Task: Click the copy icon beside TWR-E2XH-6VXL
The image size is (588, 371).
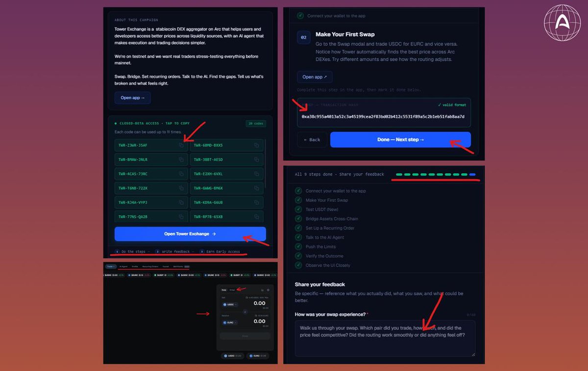Action: click(x=256, y=174)
